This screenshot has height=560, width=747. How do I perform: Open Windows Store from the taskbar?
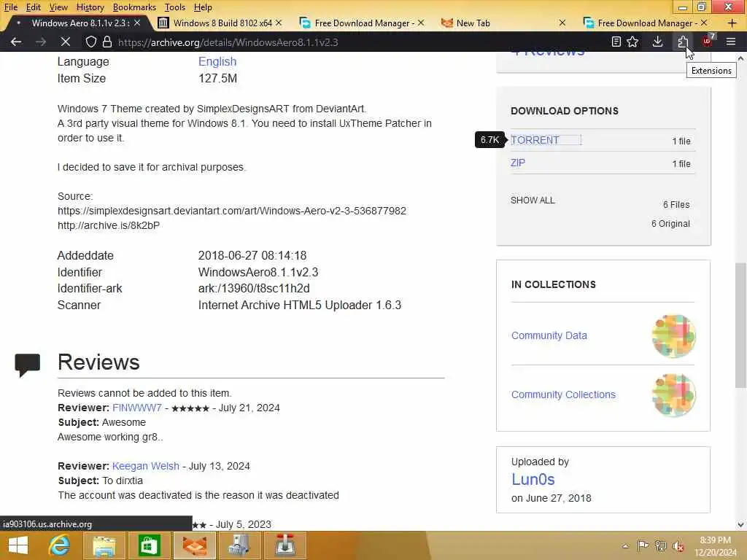coord(149,545)
